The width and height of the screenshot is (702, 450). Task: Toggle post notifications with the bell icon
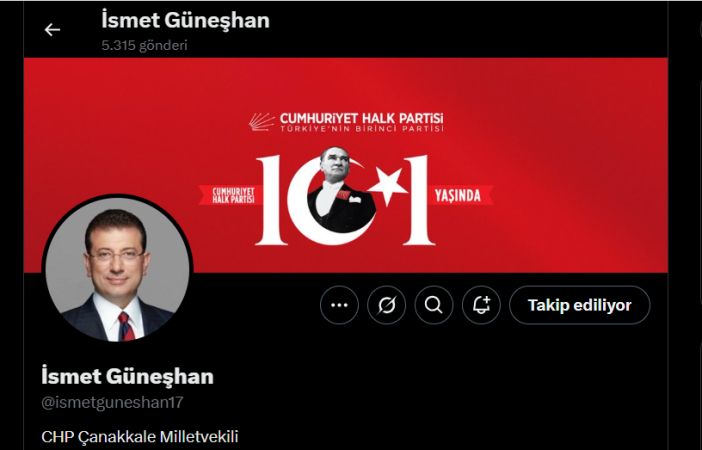[481, 305]
